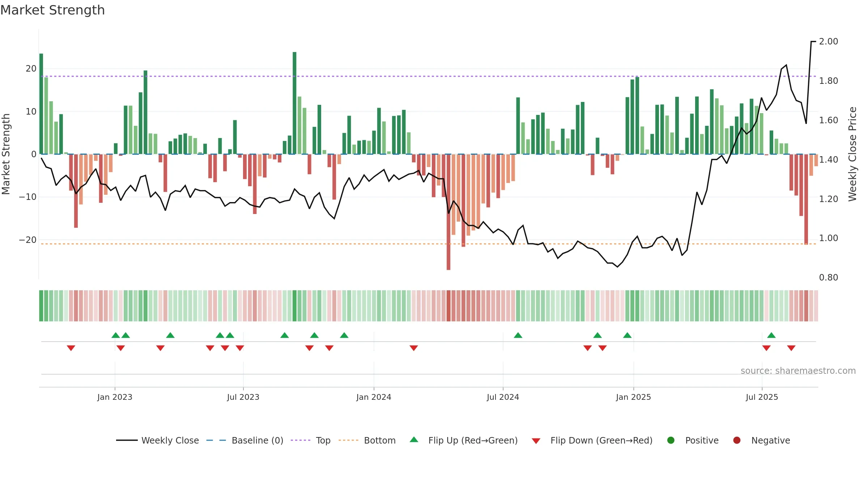
Task: Click the 1.00 price axis label
Action: click(x=829, y=238)
